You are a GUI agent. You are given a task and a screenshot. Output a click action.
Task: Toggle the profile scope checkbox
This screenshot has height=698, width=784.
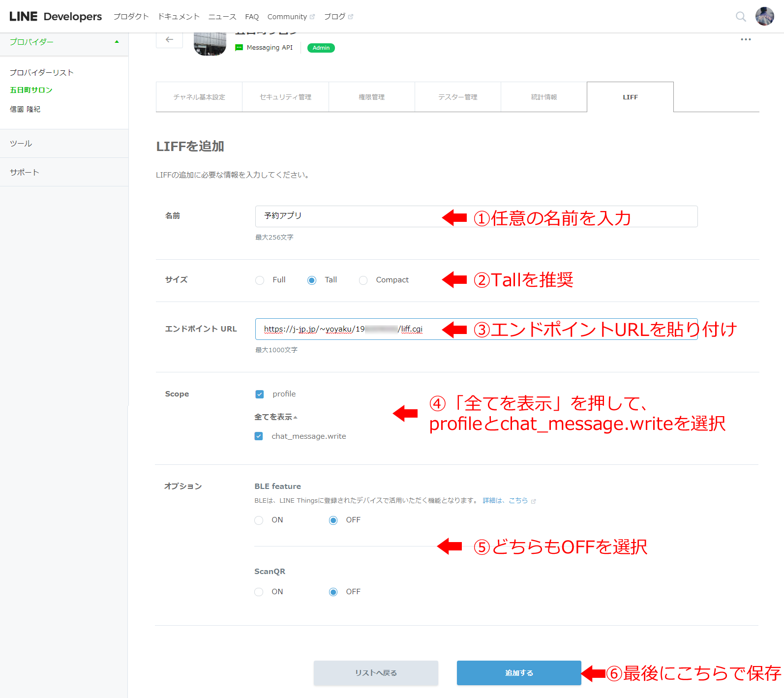click(x=260, y=395)
